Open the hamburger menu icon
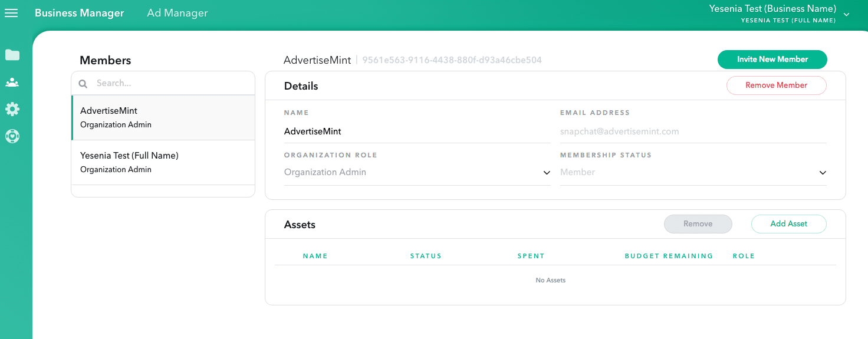The width and height of the screenshot is (868, 339). [11, 13]
